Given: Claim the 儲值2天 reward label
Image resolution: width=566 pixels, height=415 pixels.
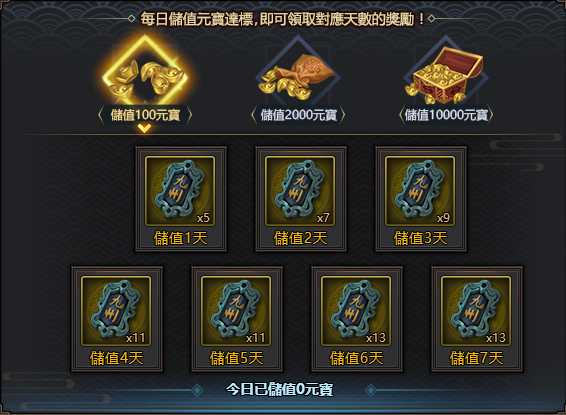Looking at the screenshot, I should (x=301, y=238).
